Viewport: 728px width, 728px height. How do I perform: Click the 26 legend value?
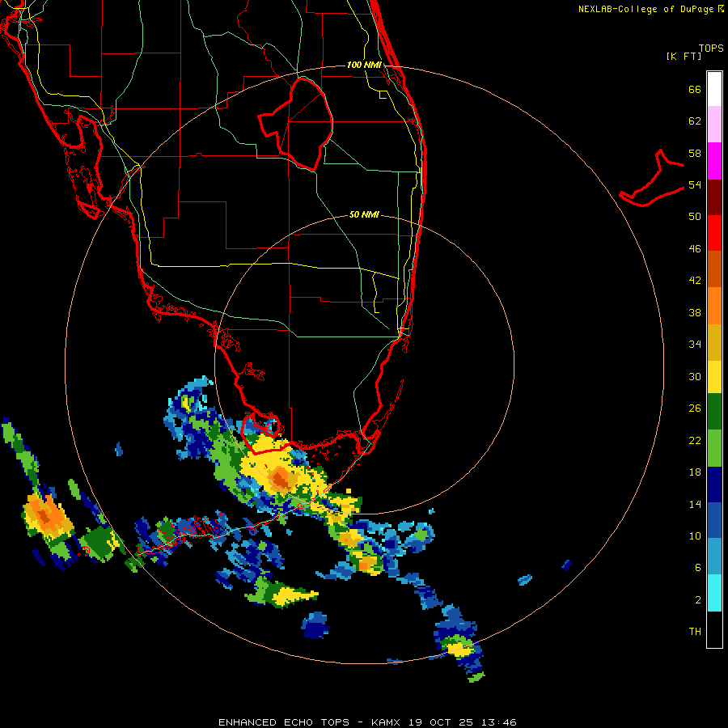695,408
